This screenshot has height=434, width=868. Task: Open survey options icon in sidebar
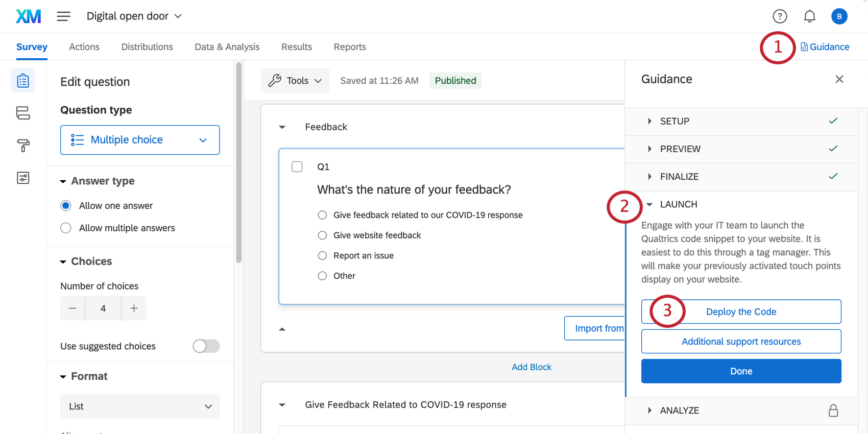click(x=23, y=178)
